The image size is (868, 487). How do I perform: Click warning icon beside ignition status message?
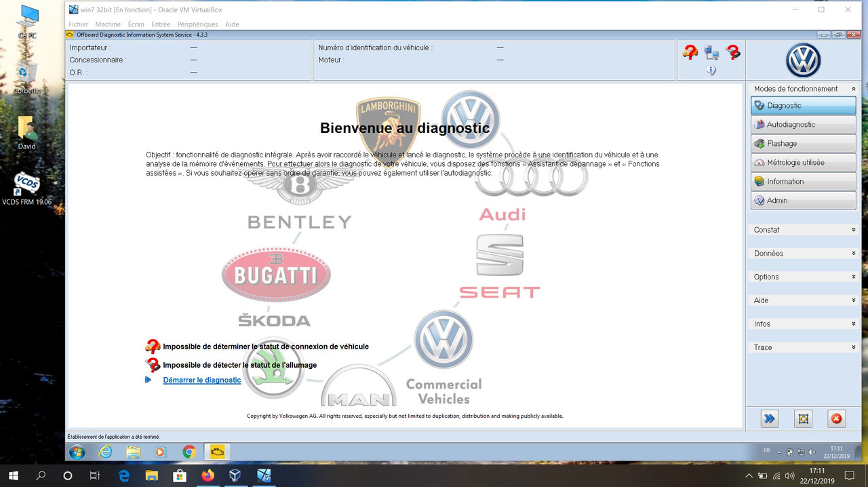click(x=153, y=365)
